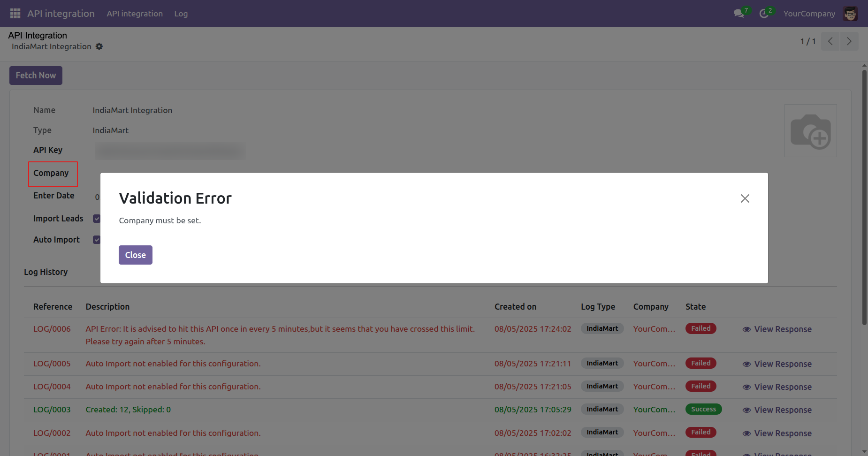Click the IndiaMart type value
Viewport: 868px width, 456px height.
click(x=111, y=130)
